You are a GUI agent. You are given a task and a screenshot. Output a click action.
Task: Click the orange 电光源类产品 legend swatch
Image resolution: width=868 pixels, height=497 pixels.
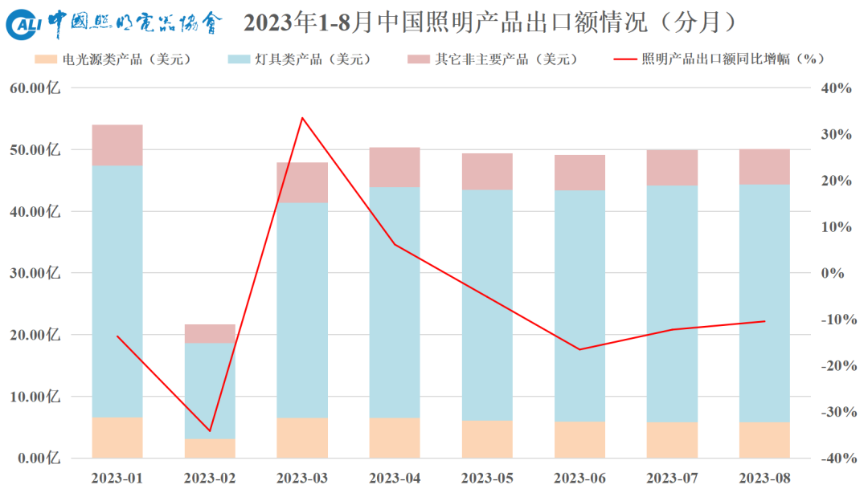pos(46,59)
